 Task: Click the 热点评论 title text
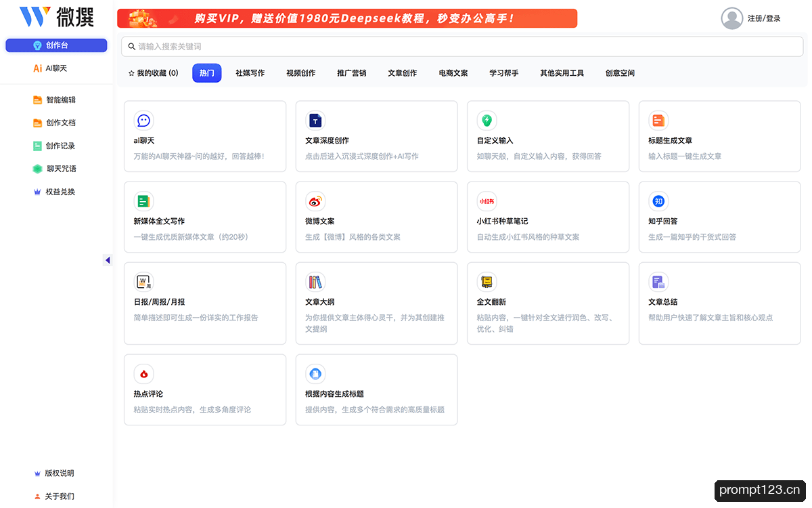(x=148, y=394)
